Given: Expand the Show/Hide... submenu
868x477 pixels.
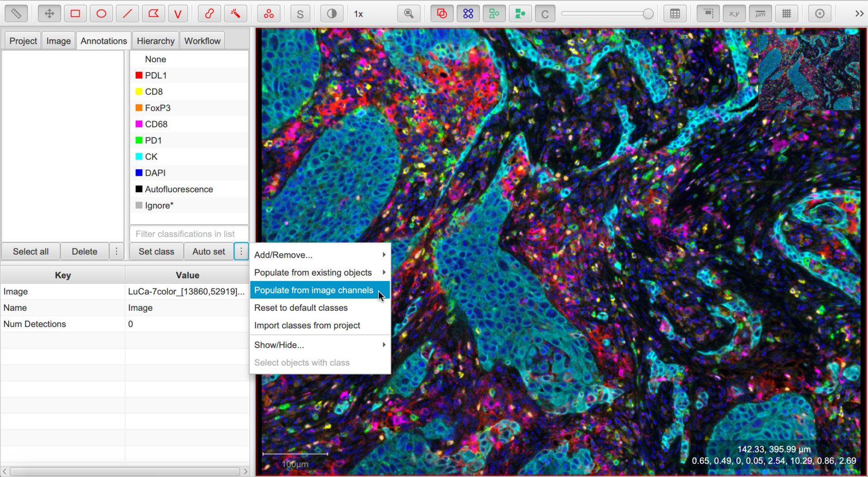Looking at the screenshot, I should click(x=320, y=345).
